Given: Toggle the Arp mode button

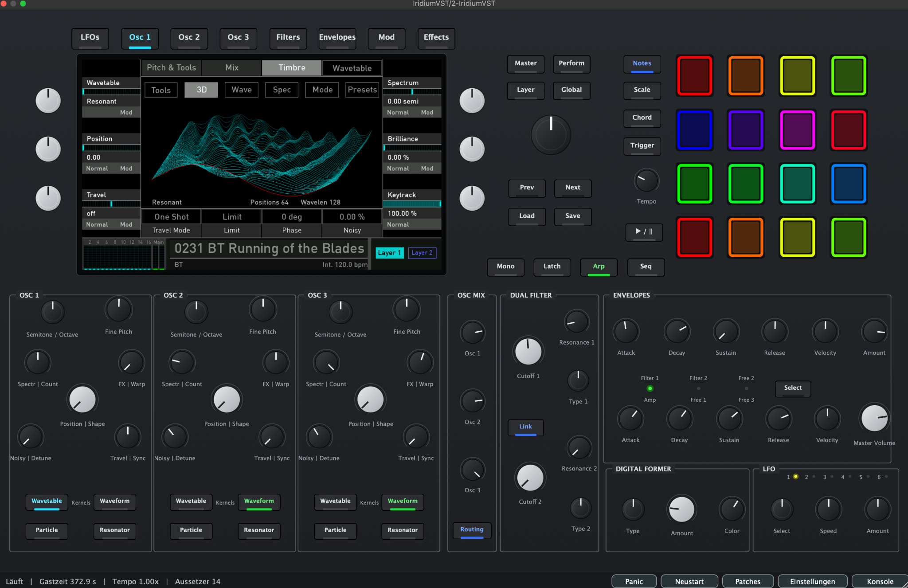Looking at the screenshot, I should click(599, 267).
